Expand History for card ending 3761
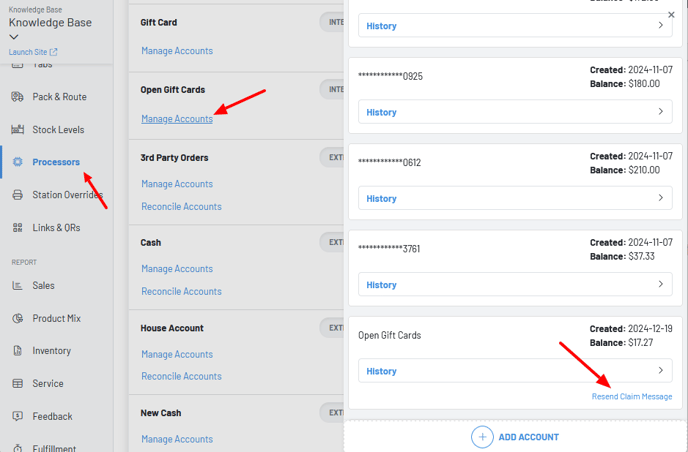Viewport: 688px width, 452px height. 515,285
